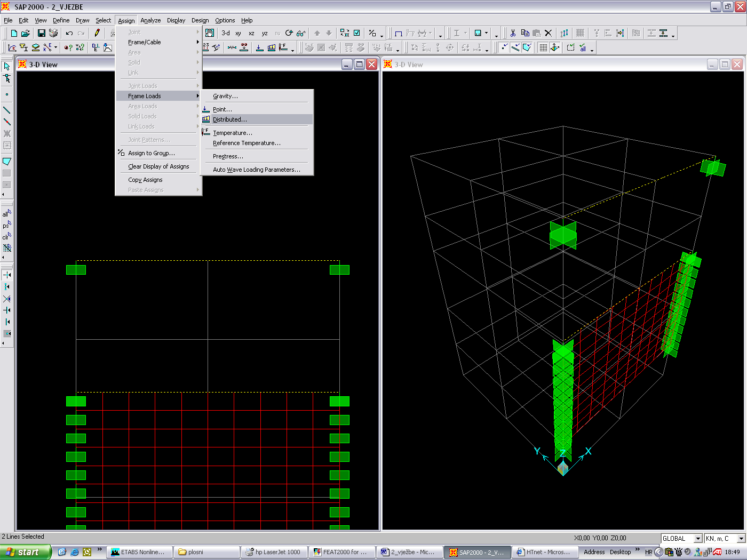Click Clear Display of Assigns

(158, 166)
